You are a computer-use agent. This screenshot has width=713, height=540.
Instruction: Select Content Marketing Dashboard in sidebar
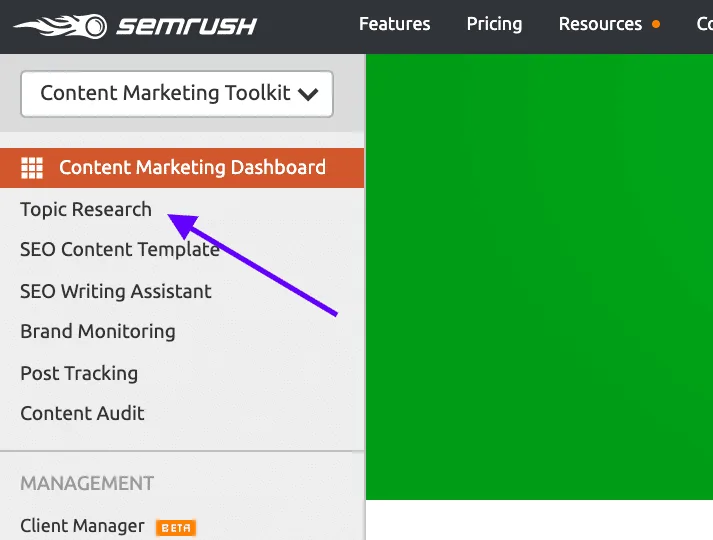pyautogui.click(x=182, y=168)
